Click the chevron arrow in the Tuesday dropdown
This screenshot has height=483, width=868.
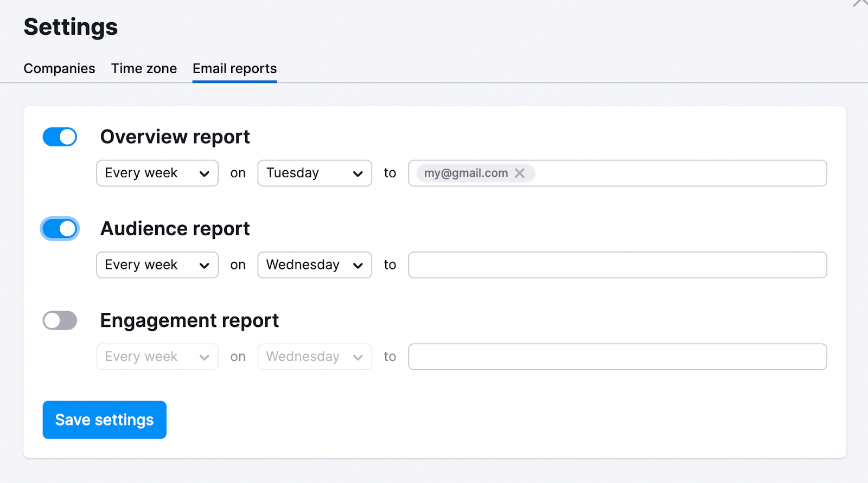coord(358,173)
